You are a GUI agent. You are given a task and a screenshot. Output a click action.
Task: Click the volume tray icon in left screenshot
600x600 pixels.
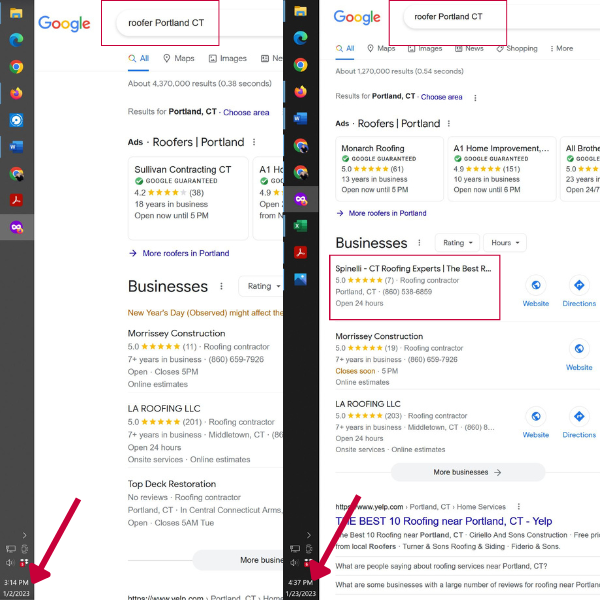tap(10, 562)
